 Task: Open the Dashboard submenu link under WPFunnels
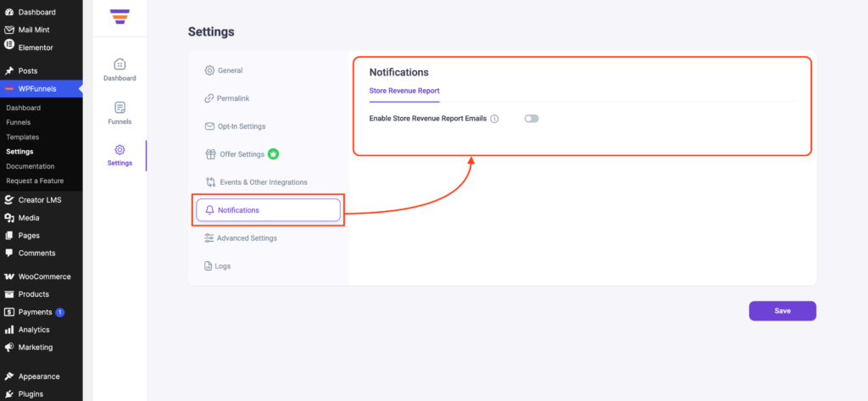click(x=23, y=108)
